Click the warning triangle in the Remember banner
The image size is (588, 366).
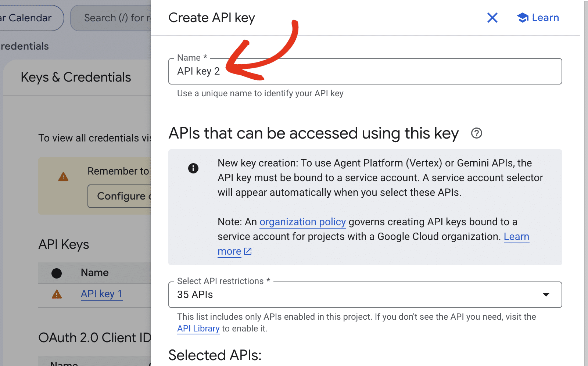click(x=63, y=177)
